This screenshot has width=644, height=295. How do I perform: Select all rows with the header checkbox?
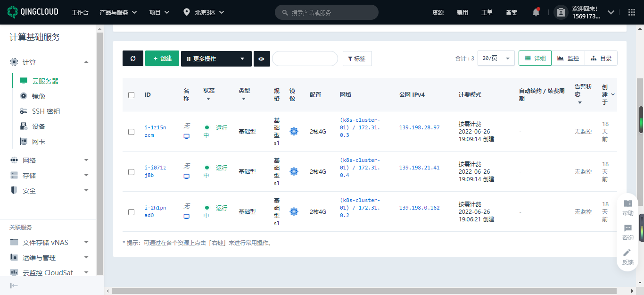click(x=131, y=95)
